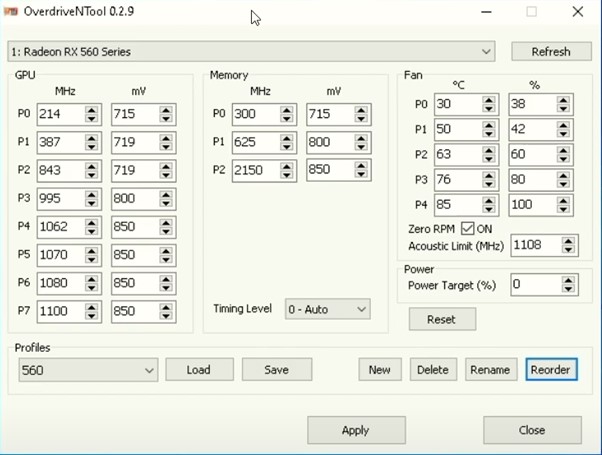
Task: Raise GPU P3 mV using up arrow
Action: tap(165, 194)
